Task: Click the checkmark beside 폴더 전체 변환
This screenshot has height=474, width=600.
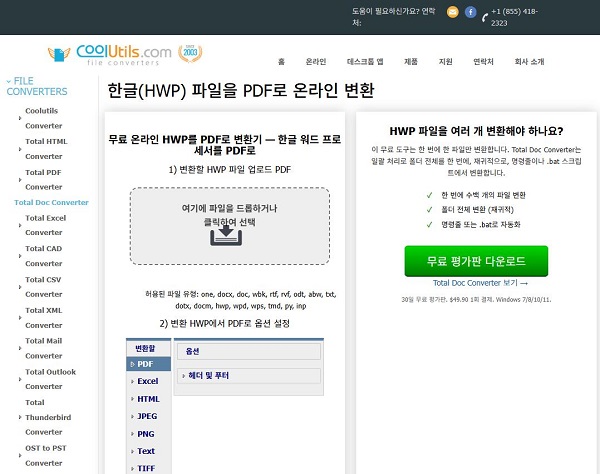Action: (429, 210)
